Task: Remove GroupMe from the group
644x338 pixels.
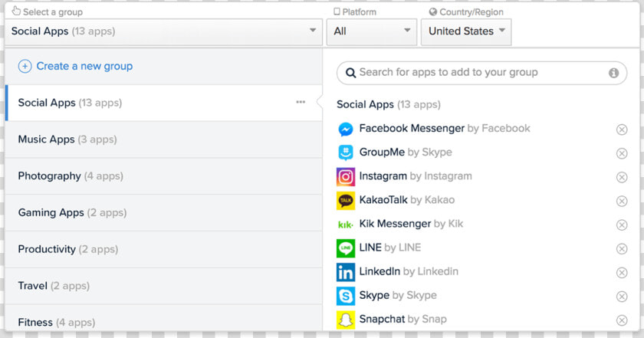Action: (622, 153)
